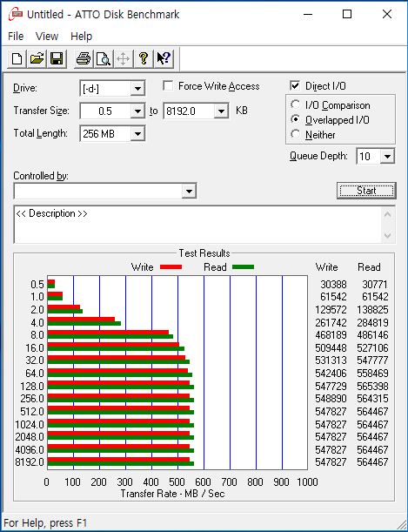Click the yellow question mark About icon
Viewport: 408px width, 532px height.
144,59
